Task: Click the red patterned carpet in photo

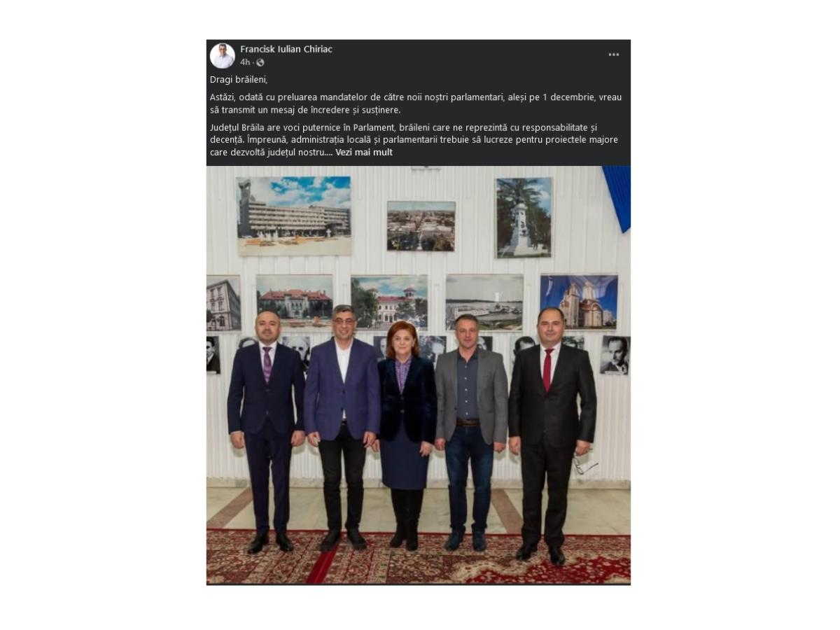Action: tap(419, 557)
